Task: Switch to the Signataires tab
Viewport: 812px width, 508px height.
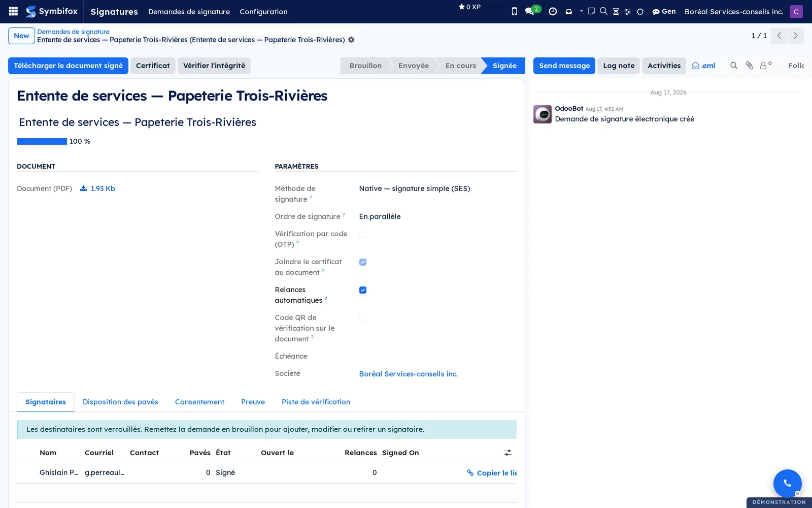Action: [x=46, y=402]
